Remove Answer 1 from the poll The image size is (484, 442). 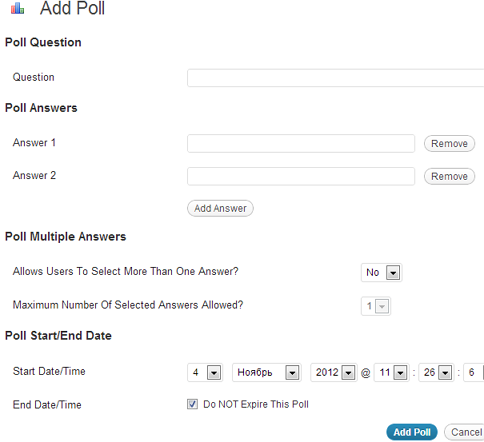point(449,143)
